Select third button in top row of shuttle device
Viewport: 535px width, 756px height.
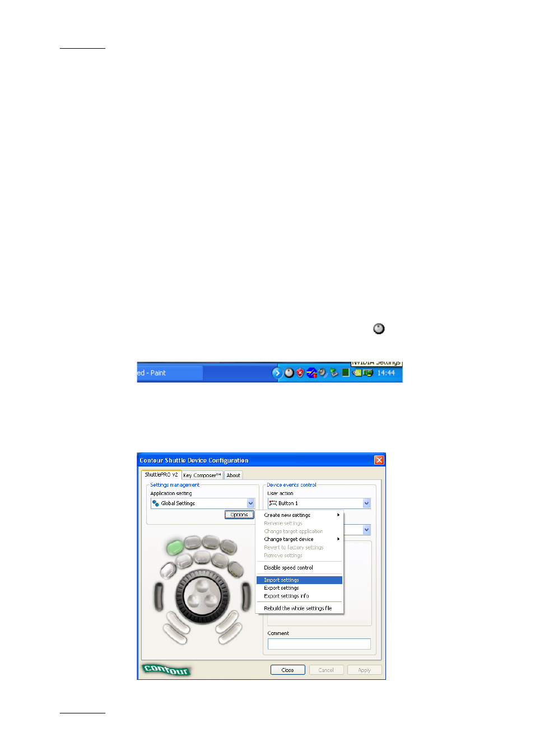click(211, 542)
